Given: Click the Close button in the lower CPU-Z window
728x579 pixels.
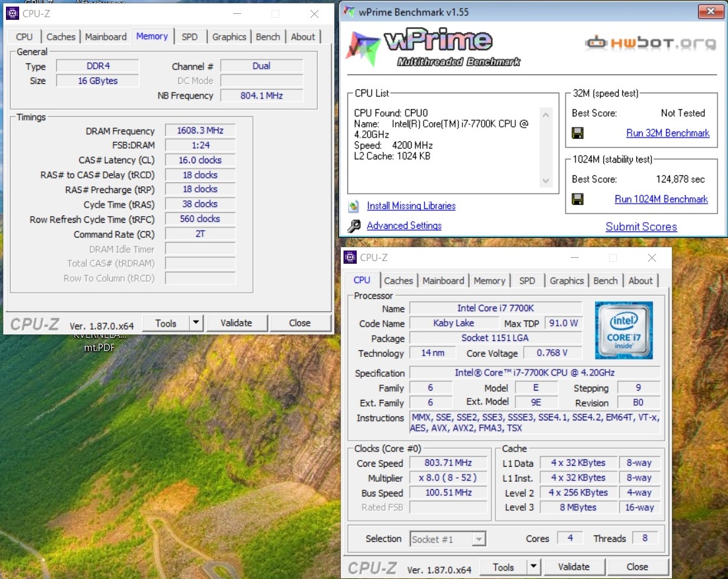Looking at the screenshot, I should click(637, 567).
